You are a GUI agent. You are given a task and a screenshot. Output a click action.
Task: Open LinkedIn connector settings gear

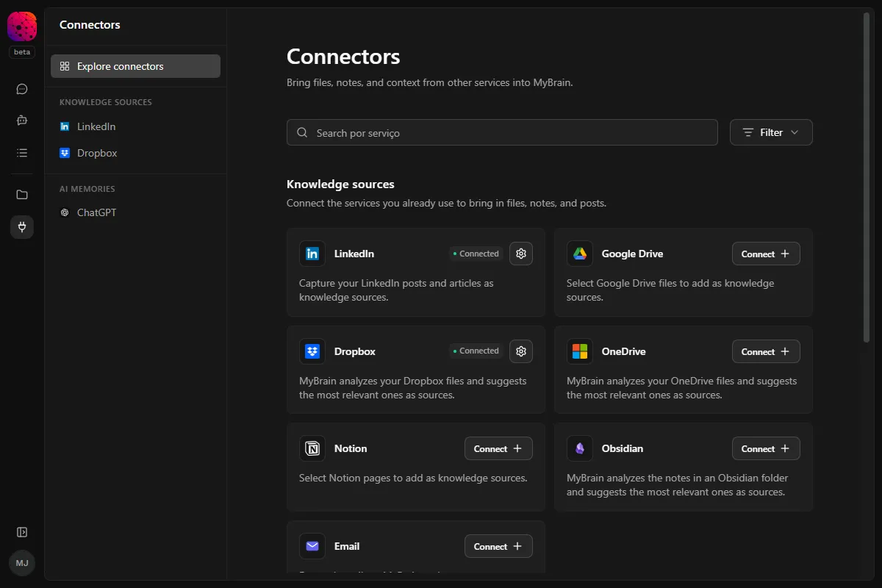(x=521, y=254)
